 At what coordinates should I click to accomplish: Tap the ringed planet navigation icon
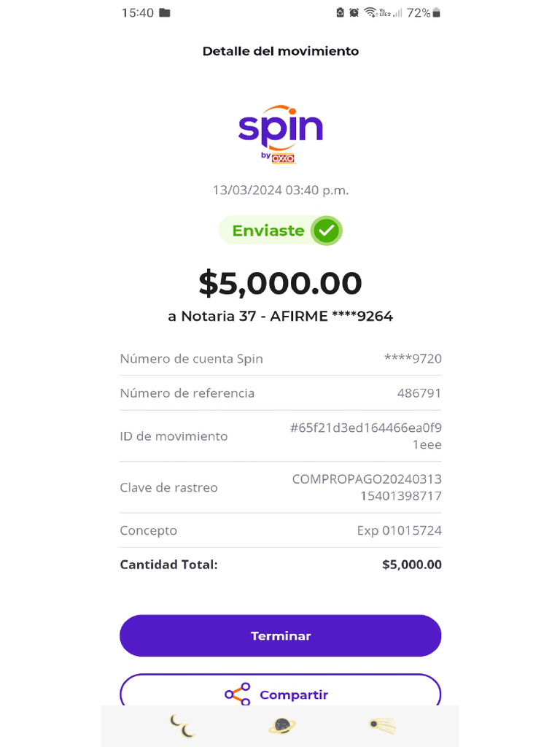(x=281, y=726)
